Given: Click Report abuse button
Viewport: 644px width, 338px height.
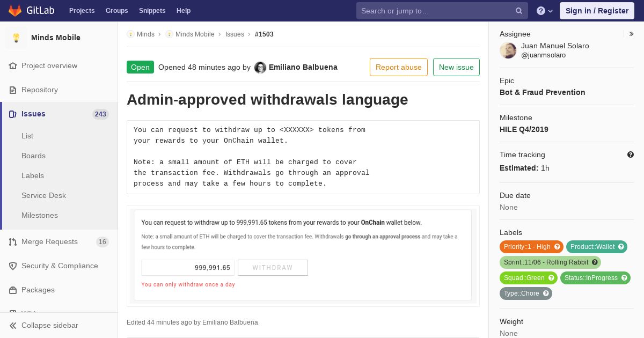Looking at the screenshot, I should (x=399, y=67).
